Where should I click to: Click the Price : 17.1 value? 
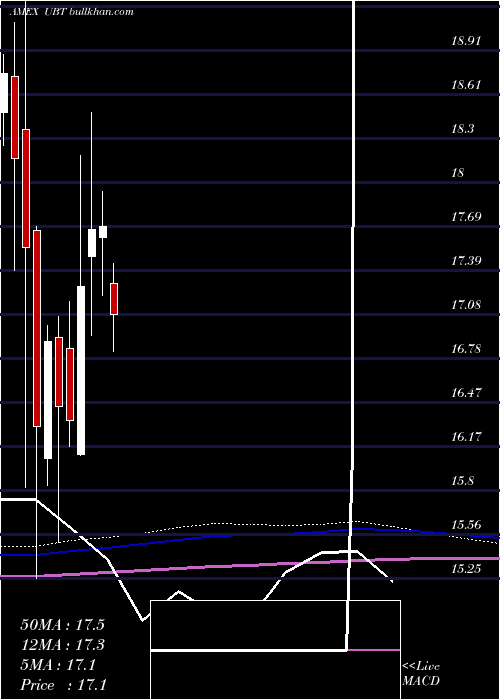[x=63, y=685]
